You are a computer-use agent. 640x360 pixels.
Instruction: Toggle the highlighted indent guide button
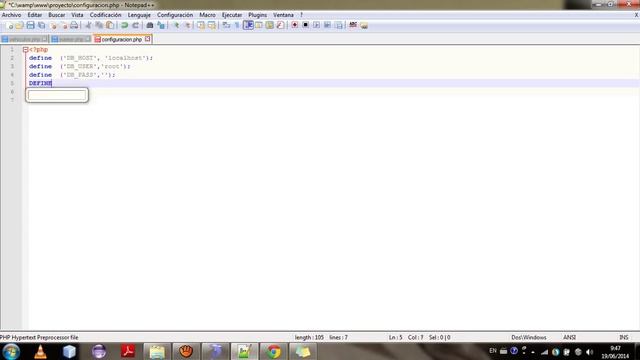(248, 25)
